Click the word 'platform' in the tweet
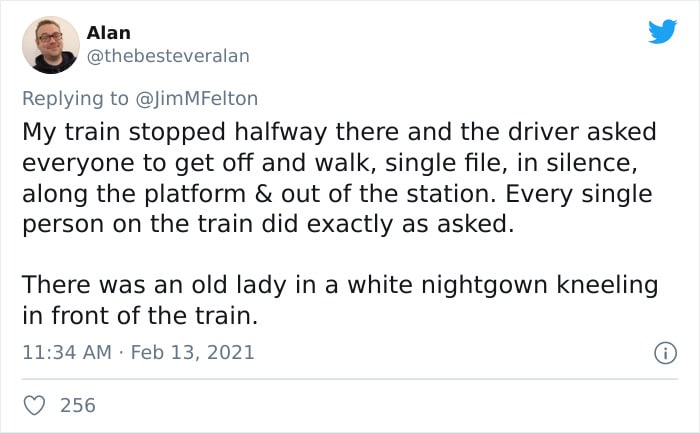This screenshot has width=700, height=433. (x=195, y=194)
